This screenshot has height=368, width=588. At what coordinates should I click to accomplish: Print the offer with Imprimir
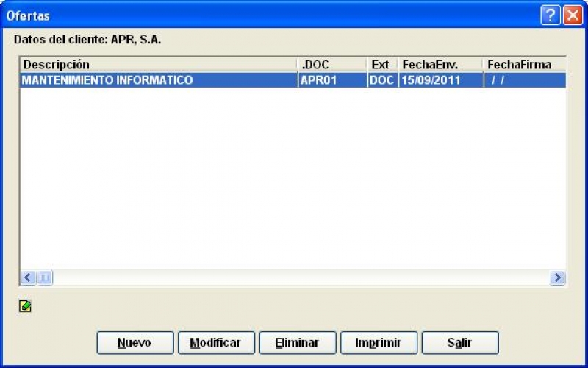(x=379, y=342)
